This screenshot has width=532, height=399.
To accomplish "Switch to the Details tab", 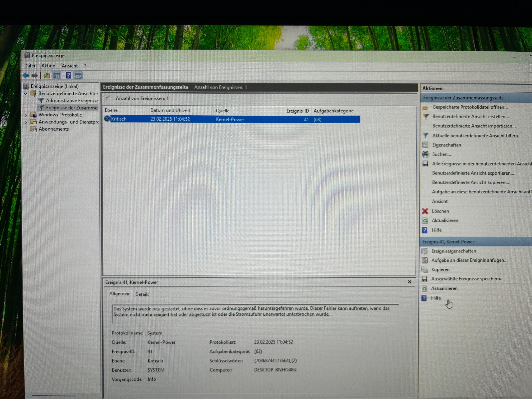I will click(142, 294).
